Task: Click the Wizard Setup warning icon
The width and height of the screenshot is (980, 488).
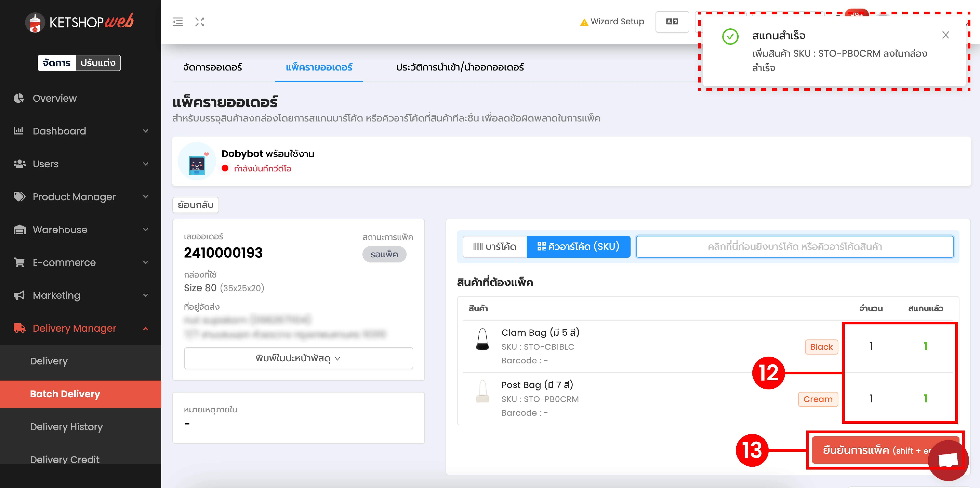Action: point(584,22)
